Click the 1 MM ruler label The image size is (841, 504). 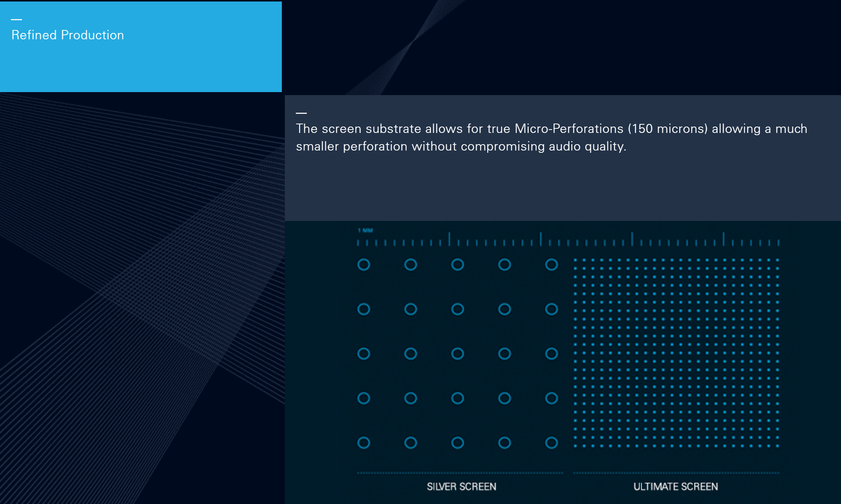(365, 230)
